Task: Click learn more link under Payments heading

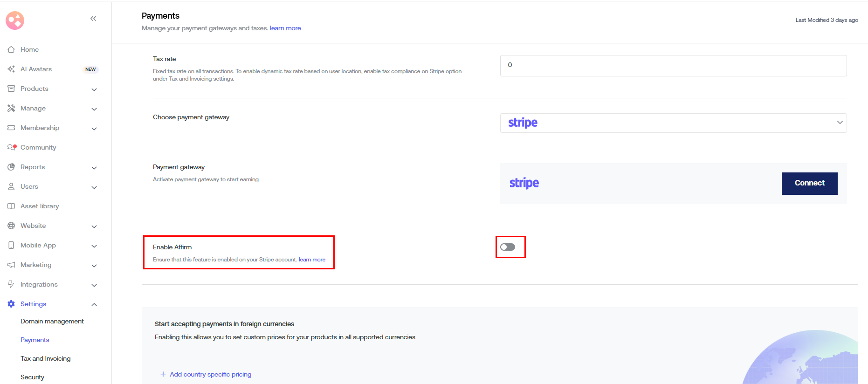Action: pos(285,28)
